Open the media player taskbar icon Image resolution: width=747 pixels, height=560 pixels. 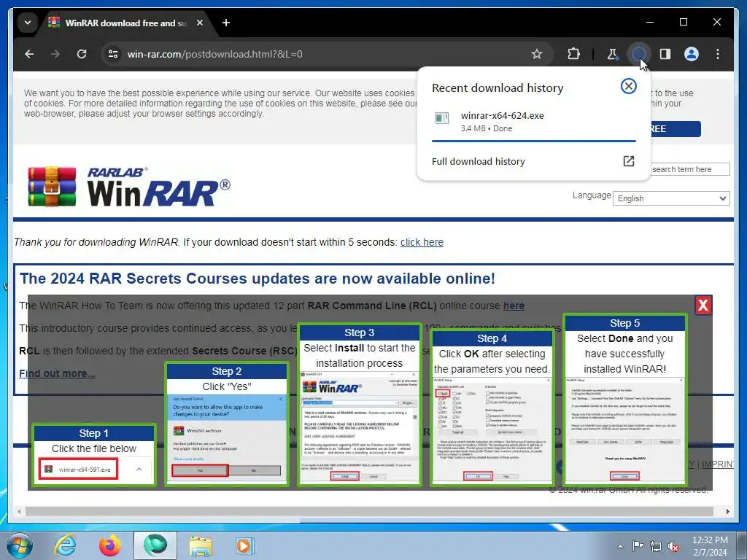coord(245,545)
